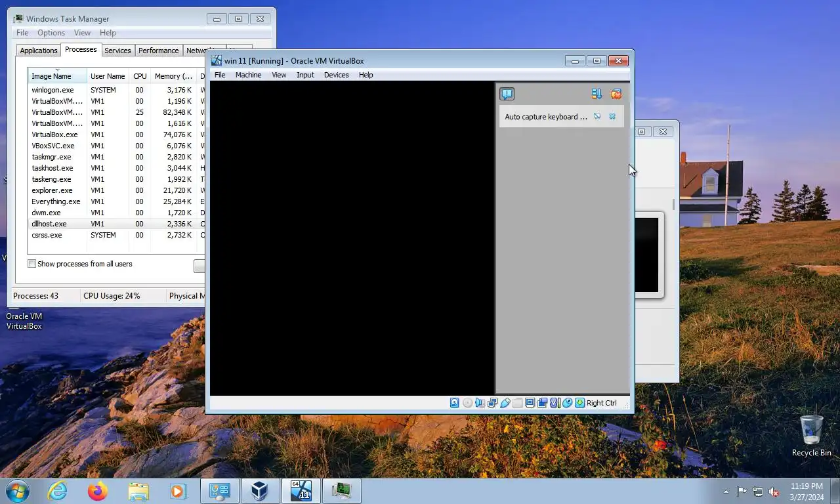Viewport: 840px width, 504px height.
Task: Open the Help menu in the VirtualBox VM window
Action: tap(366, 75)
